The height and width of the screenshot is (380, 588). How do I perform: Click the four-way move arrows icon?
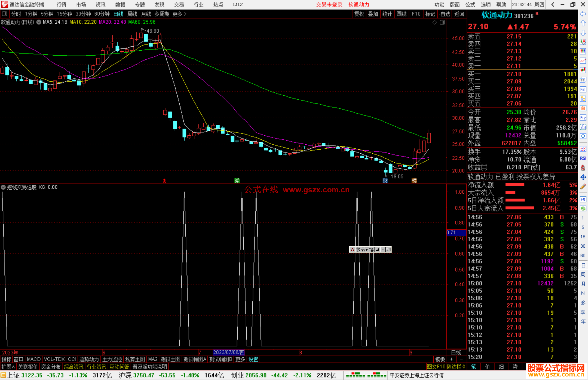pyautogui.click(x=583, y=177)
